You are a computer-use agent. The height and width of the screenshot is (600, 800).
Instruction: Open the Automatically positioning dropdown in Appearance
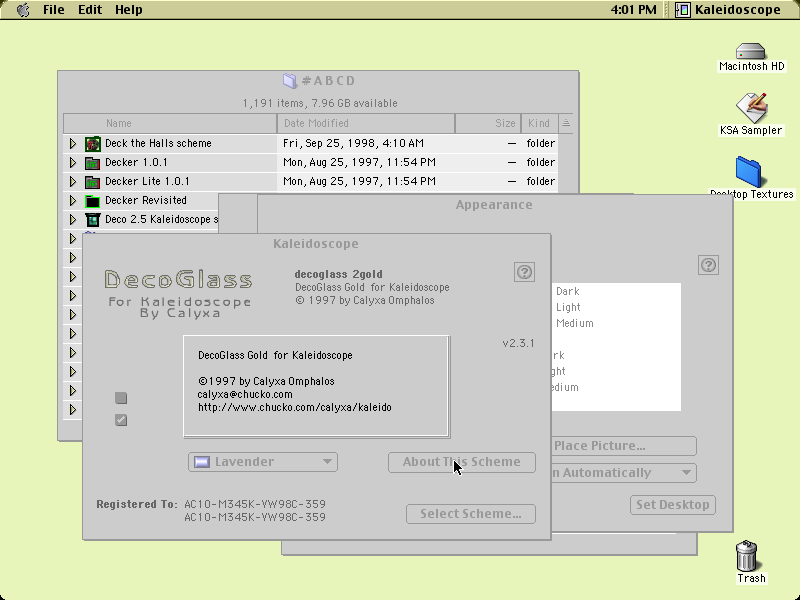pyautogui.click(x=623, y=472)
